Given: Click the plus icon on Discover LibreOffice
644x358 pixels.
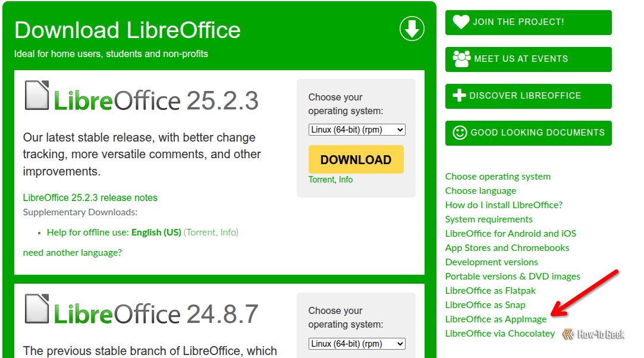Looking at the screenshot, I should (459, 96).
